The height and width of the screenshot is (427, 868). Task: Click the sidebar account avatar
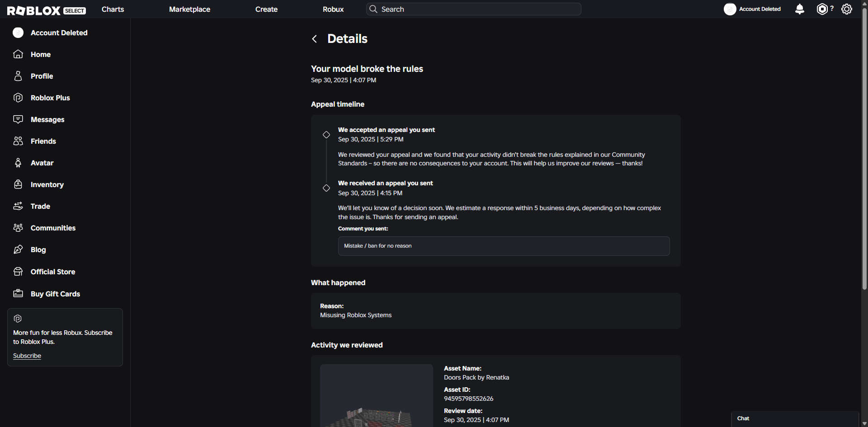pyautogui.click(x=18, y=33)
